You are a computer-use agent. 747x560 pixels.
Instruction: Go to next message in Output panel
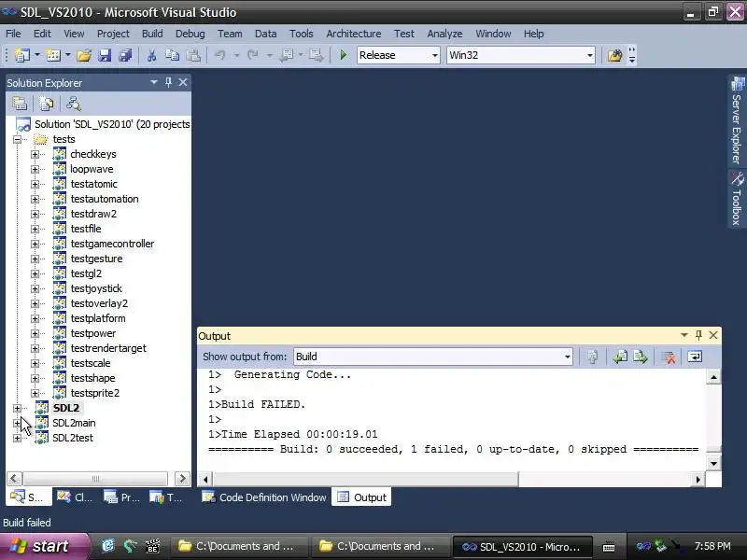coord(641,357)
